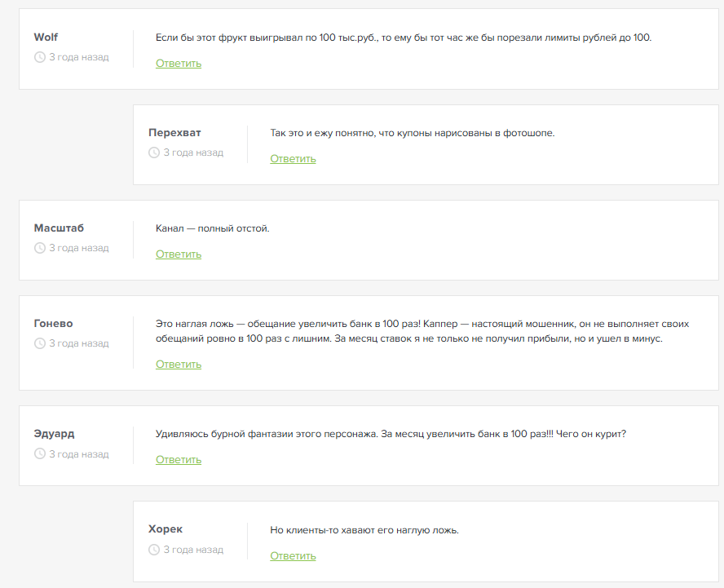The image size is (724, 588).
Task: Click the clock icon under Масштаб's name
Action: [x=40, y=248]
